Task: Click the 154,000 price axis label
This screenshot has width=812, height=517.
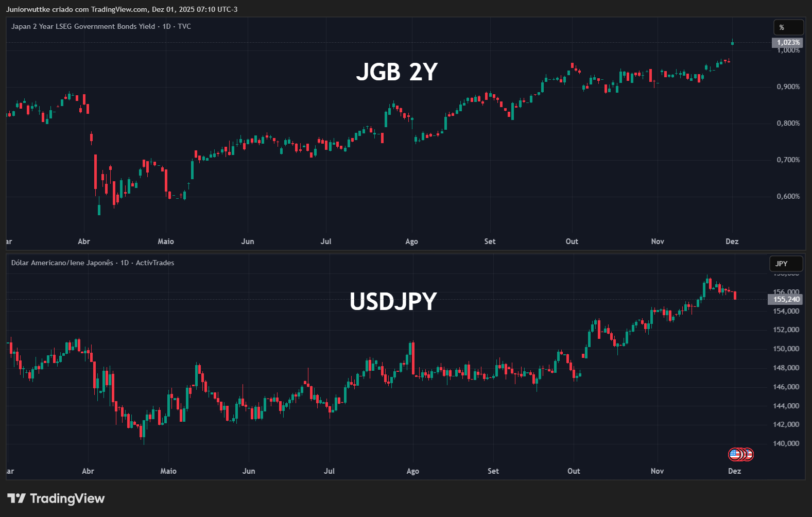Action: [x=786, y=311]
